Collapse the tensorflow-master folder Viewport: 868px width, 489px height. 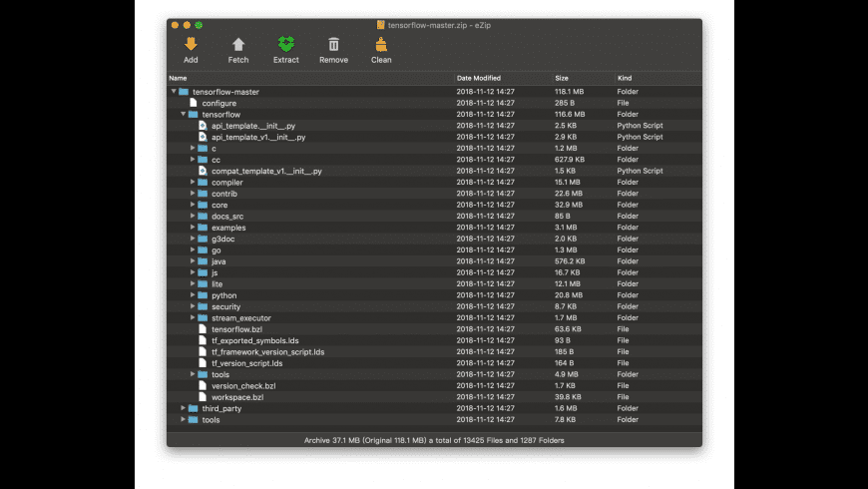point(174,92)
